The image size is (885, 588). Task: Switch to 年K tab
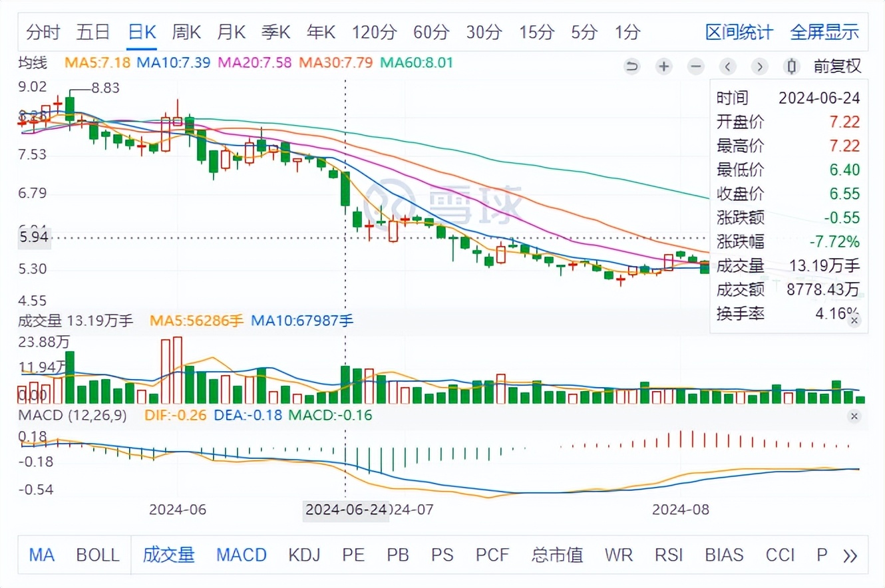point(321,32)
